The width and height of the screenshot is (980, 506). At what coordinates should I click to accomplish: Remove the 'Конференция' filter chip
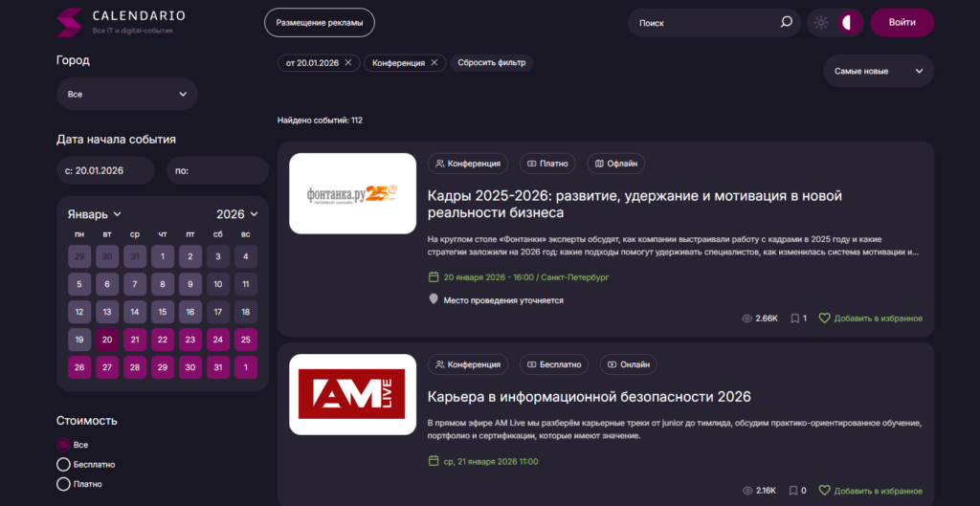434,63
